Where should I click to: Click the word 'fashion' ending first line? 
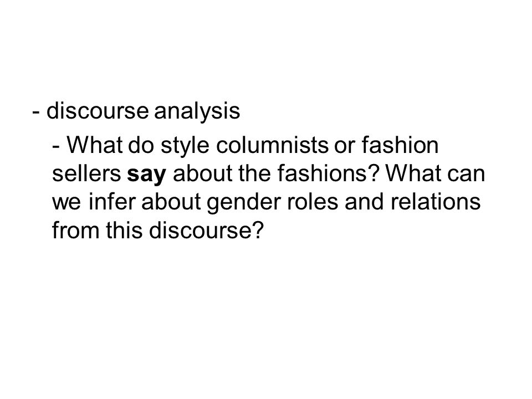point(400,145)
